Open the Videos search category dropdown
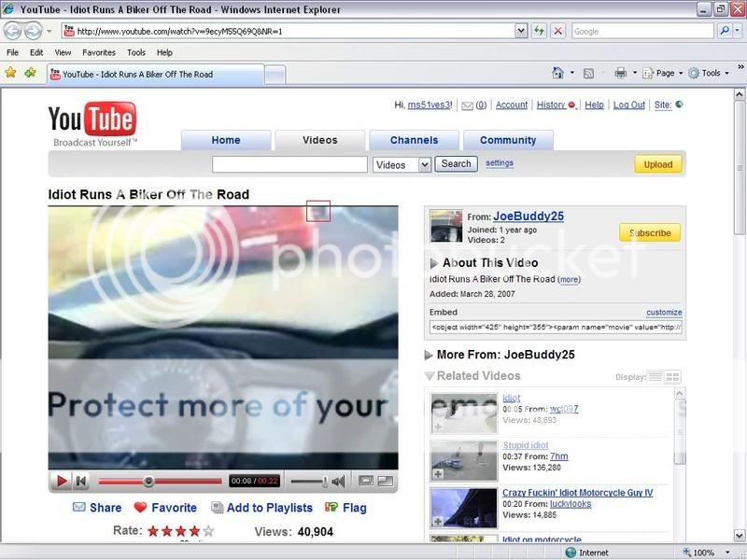This screenshot has width=747, height=560. (x=402, y=164)
